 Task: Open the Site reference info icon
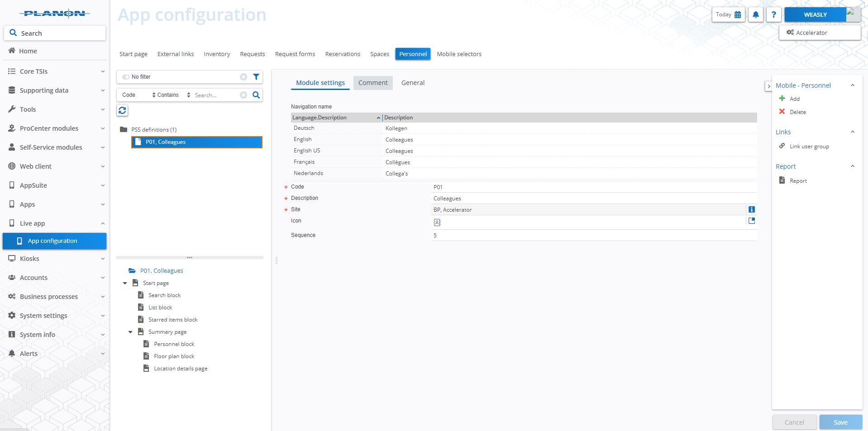[752, 209]
